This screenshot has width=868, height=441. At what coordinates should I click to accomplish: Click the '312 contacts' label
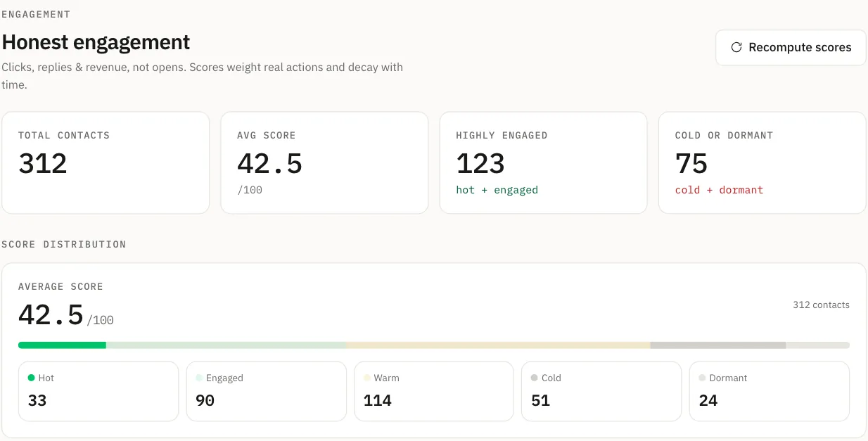tap(821, 305)
